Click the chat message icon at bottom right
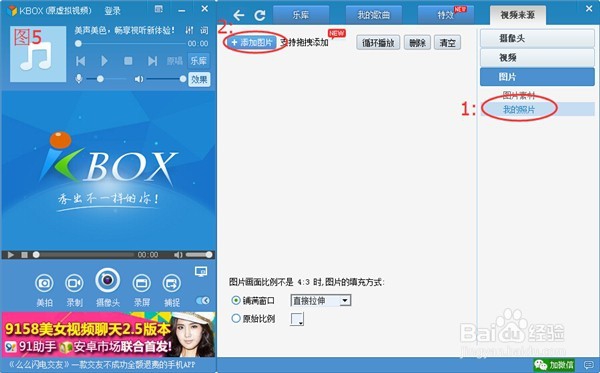600x373 pixels. pyautogui.click(x=589, y=365)
